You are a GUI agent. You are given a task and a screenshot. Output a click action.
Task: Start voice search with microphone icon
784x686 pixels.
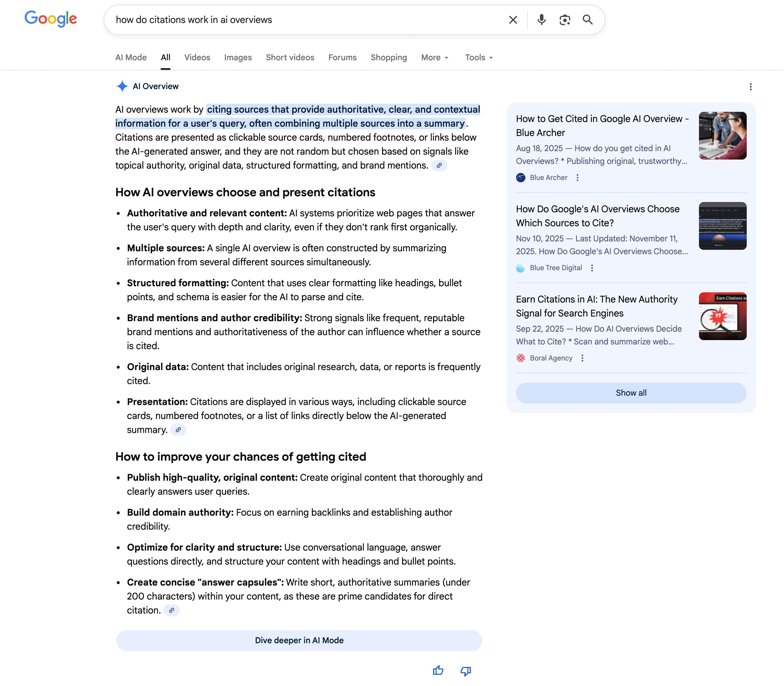click(x=541, y=20)
